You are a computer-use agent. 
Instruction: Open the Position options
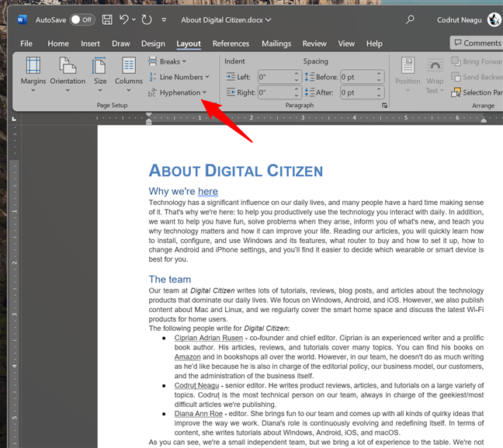click(408, 75)
